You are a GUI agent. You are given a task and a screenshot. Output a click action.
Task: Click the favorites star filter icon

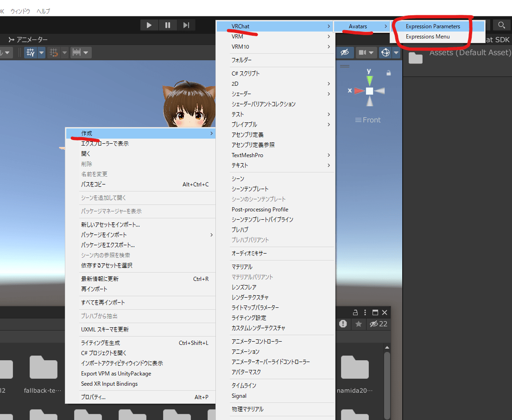[x=359, y=324]
